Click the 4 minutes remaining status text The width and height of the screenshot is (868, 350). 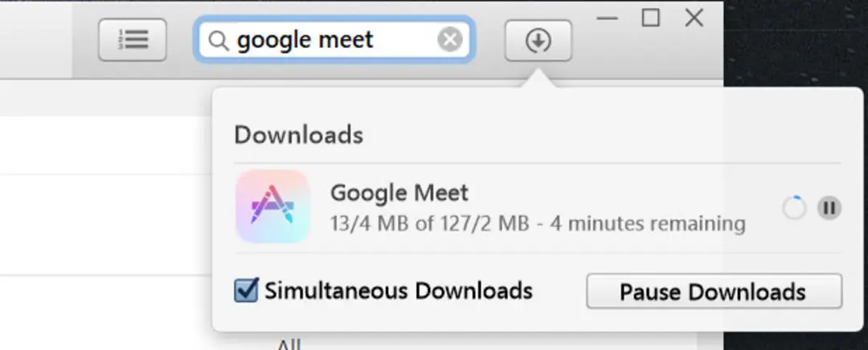coord(648,224)
